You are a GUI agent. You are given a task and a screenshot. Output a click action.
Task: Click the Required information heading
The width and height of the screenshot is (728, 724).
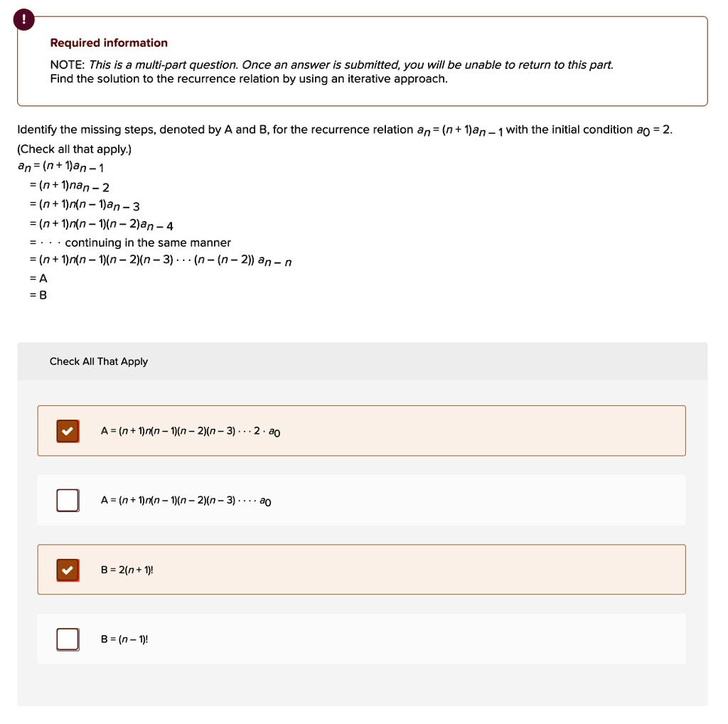click(109, 43)
